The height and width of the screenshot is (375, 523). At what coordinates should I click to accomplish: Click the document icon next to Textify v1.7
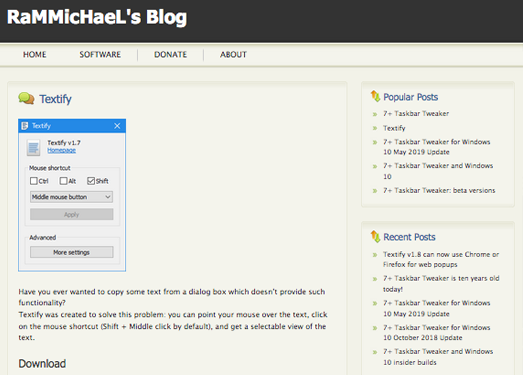click(x=33, y=148)
